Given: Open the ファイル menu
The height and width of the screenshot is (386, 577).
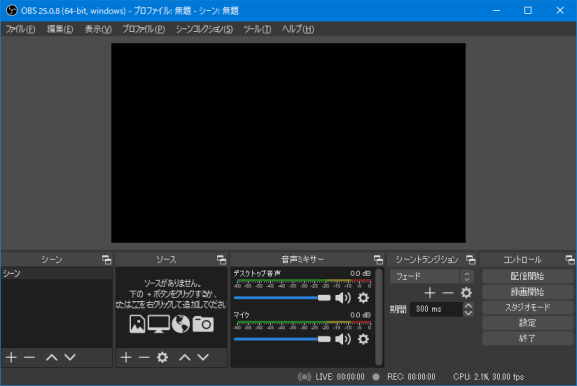Looking at the screenshot, I should [x=20, y=29].
